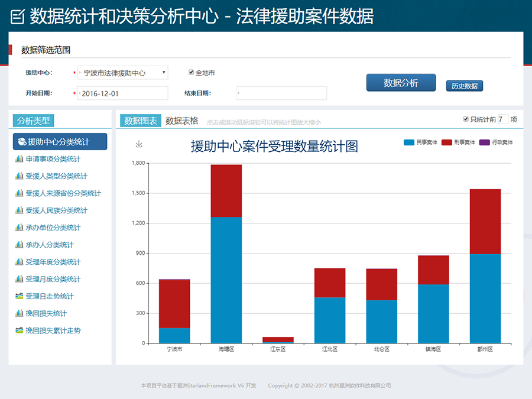Open 受援人来源省份分类统计 analysis

point(63,193)
